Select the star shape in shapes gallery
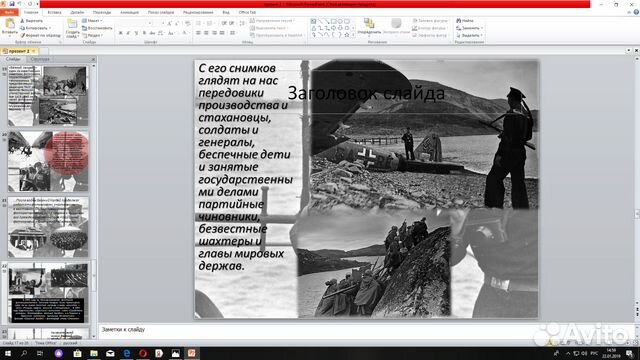 [347, 35]
